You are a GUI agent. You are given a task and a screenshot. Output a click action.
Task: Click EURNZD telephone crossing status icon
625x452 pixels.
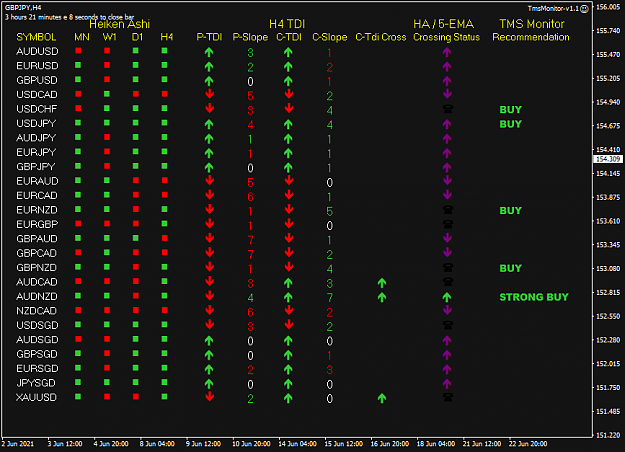click(448, 210)
